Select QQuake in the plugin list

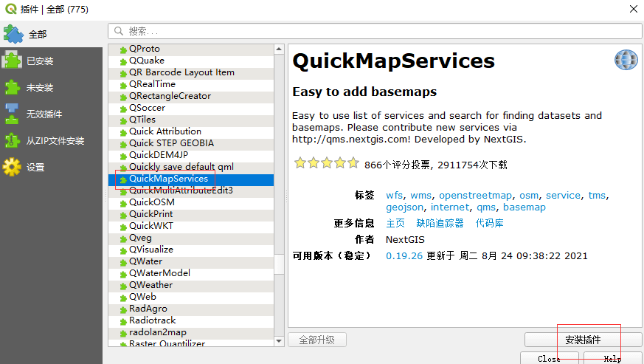pos(190,61)
